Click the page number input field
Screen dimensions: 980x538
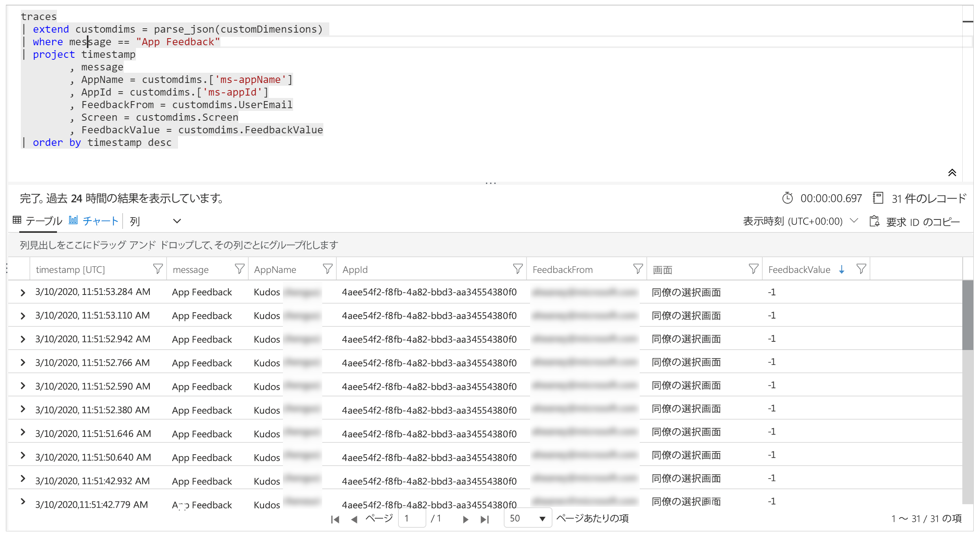pos(411,519)
